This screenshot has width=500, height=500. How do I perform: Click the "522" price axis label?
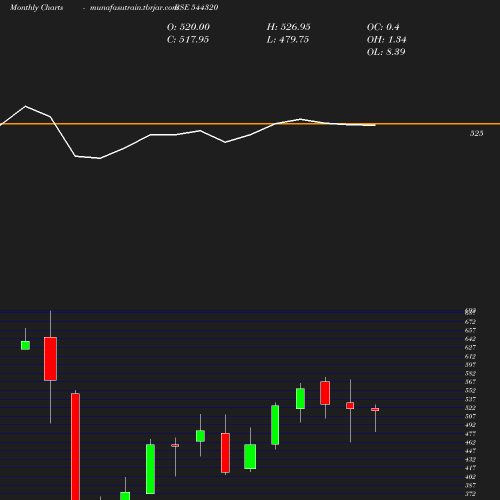[x=470, y=408]
